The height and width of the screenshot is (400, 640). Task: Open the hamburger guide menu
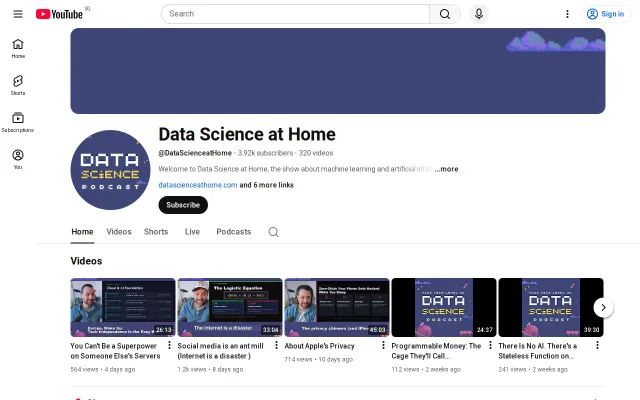[x=18, y=14]
